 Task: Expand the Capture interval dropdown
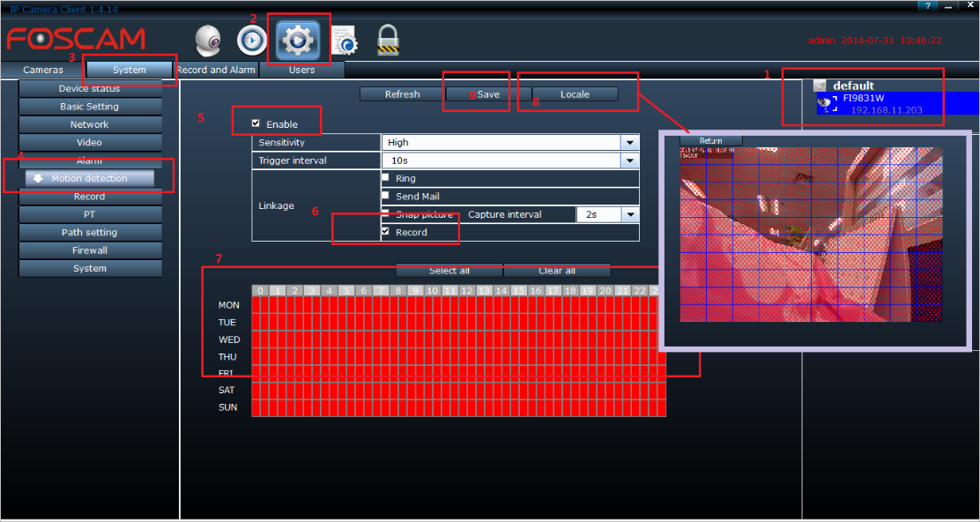pyautogui.click(x=629, y=214)
